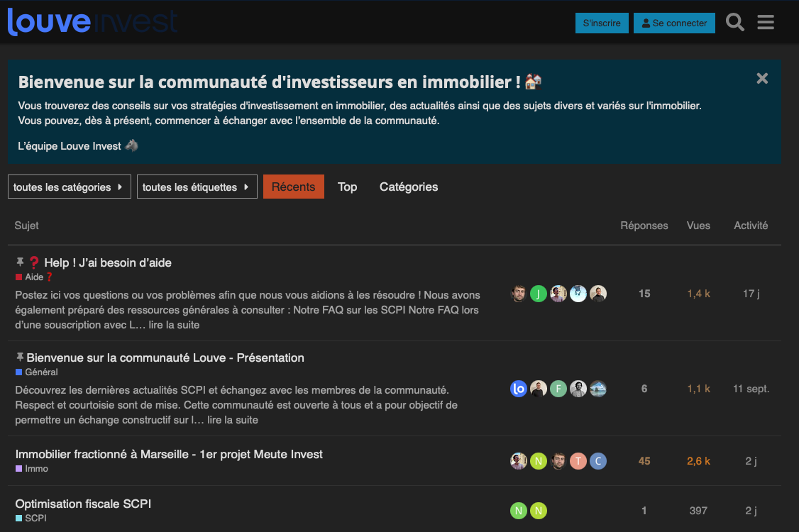Click the Se connecter button

674,23
